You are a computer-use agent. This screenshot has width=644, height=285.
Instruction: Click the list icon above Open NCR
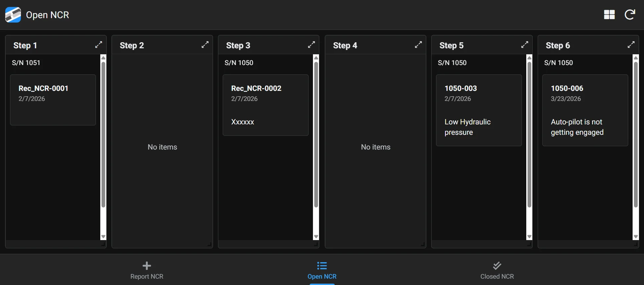(322, 266)
